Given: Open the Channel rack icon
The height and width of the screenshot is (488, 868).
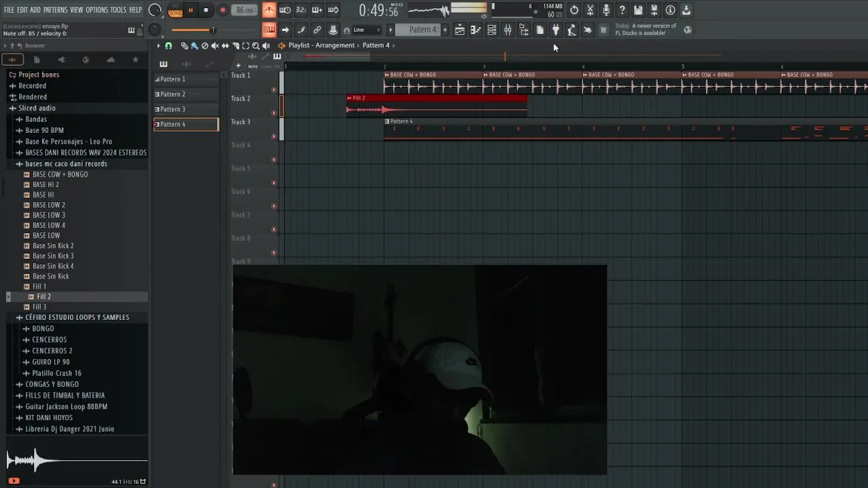Looking at the screenshot, I should 492,30.
